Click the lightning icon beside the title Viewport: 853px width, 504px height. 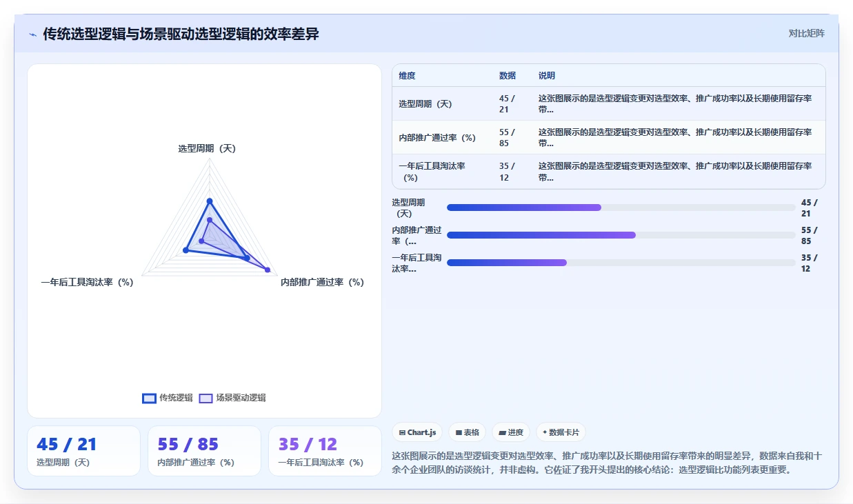[33, 34]
